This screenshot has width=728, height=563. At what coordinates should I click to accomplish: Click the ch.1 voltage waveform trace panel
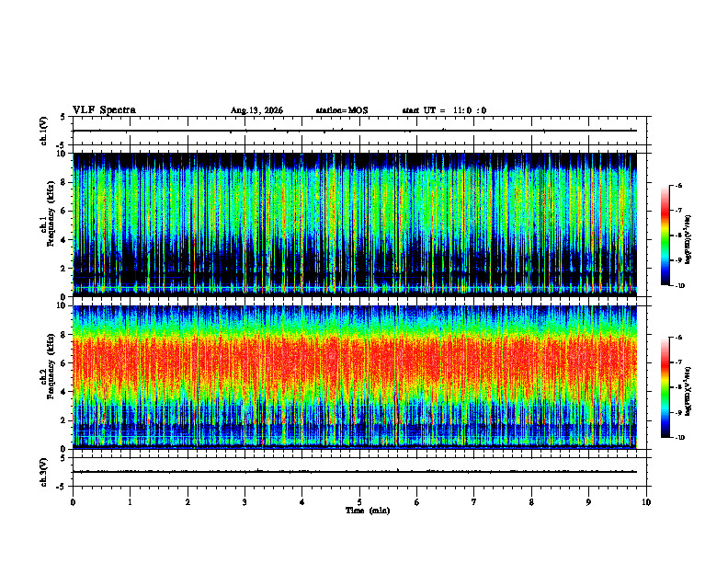point(359,131)
